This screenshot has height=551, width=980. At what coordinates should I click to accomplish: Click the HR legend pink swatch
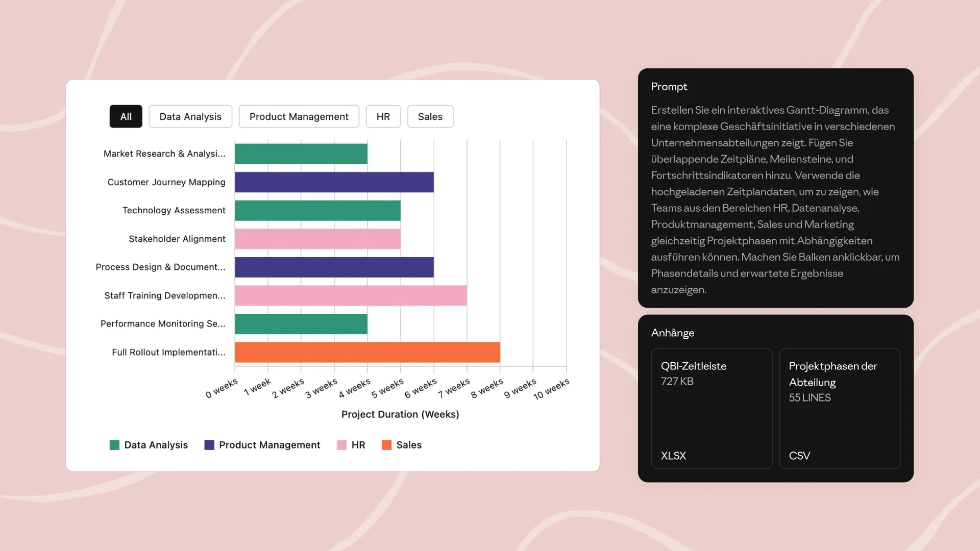(x=341, y=445)
